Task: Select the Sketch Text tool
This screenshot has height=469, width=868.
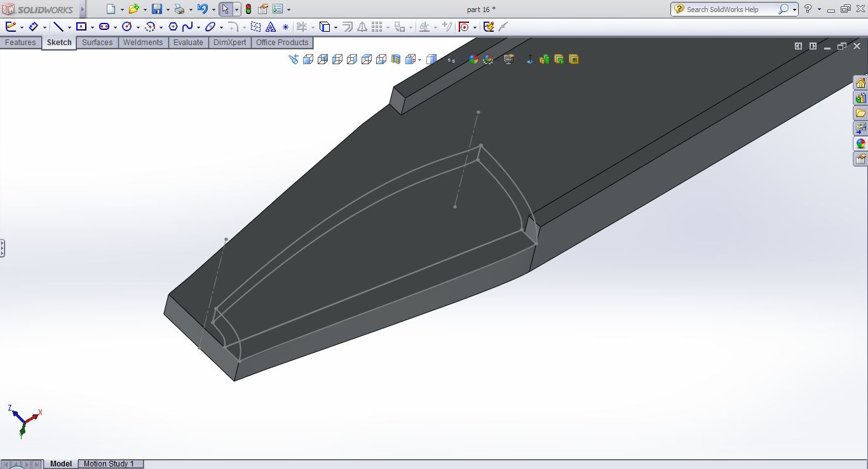Action: click(270, 27)
